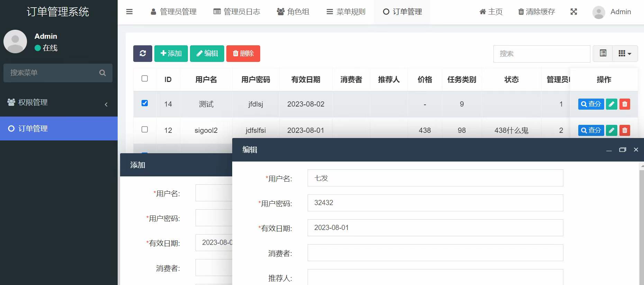Viewport: 644px width, 285px height.
Task: Open the column display dropdown
Action: [x=625, y=54]
